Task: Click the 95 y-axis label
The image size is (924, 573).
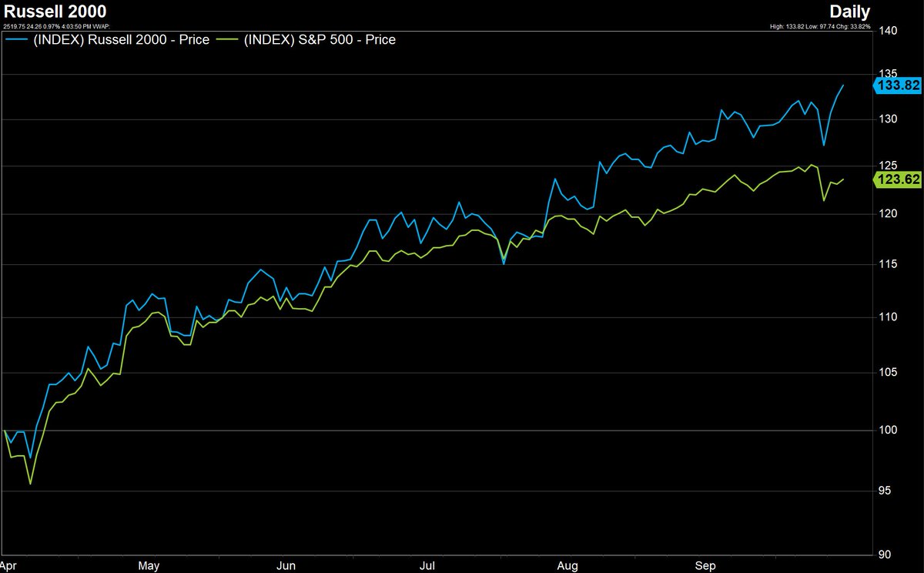Action: [883, 491]
